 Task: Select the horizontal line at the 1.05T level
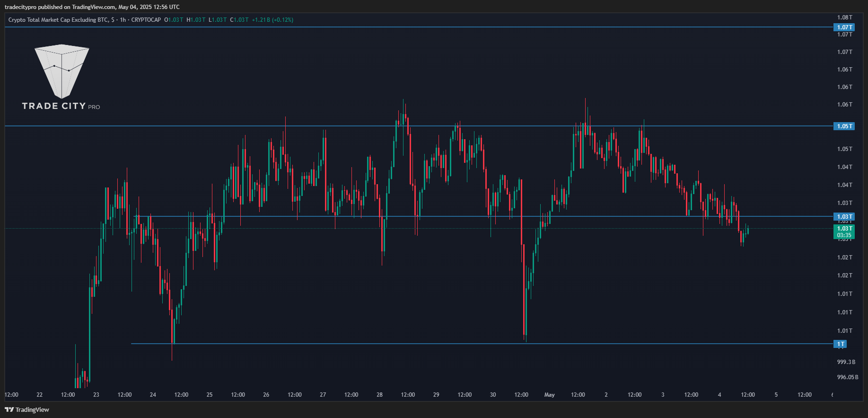point(419,126)
